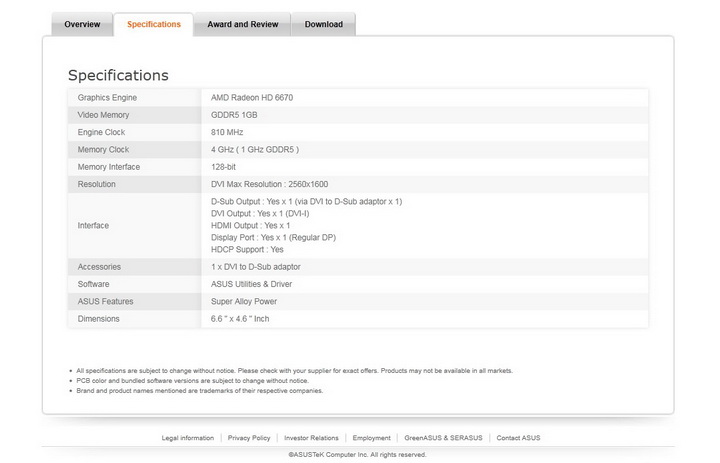The width and height of the screenshot is (720, 463).
Task: Select the Software row label
Action: pyautogui.click(x=93, y=284)
